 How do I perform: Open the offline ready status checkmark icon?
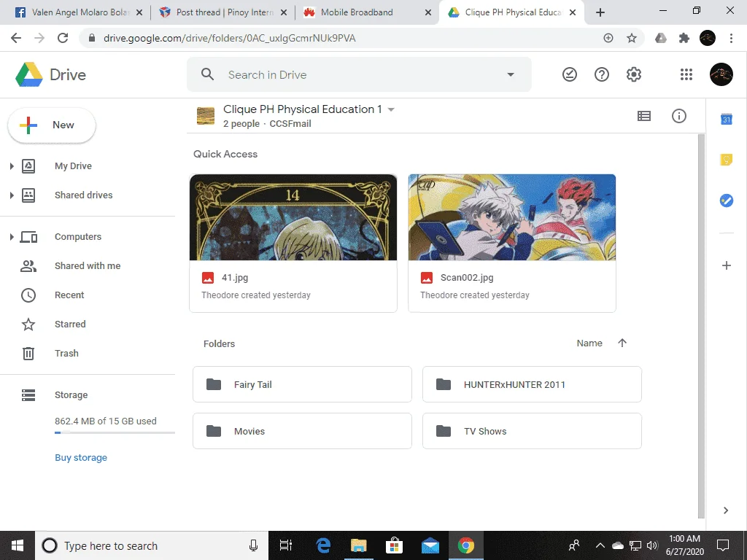pyautogui.click(x=569, y=74)
